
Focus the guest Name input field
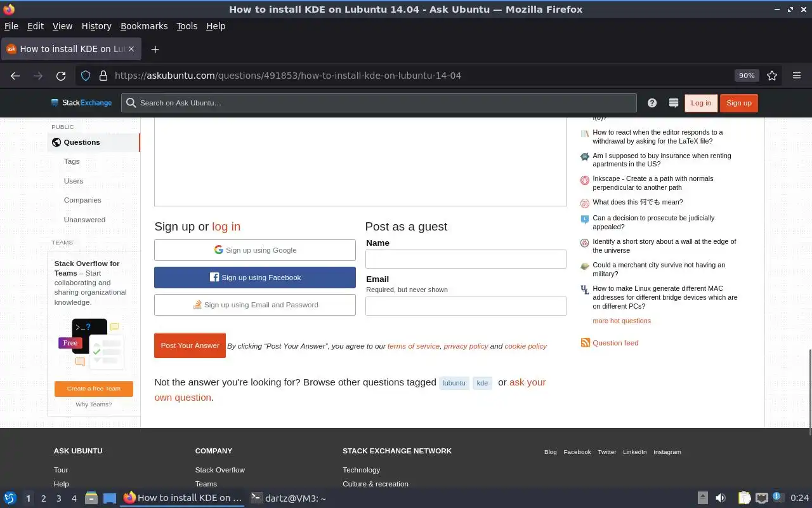[466, 259]
